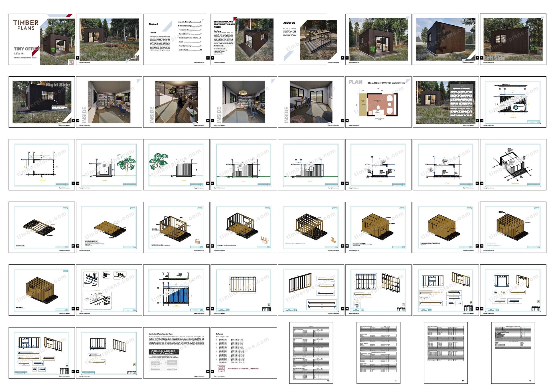Open the About Us page thumbnail

pyautogui.click(x=311, y=39)
